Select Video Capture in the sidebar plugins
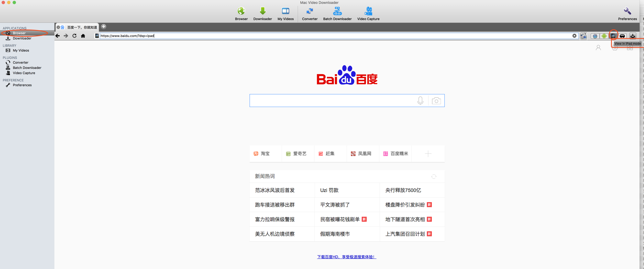 click(24, 73)
